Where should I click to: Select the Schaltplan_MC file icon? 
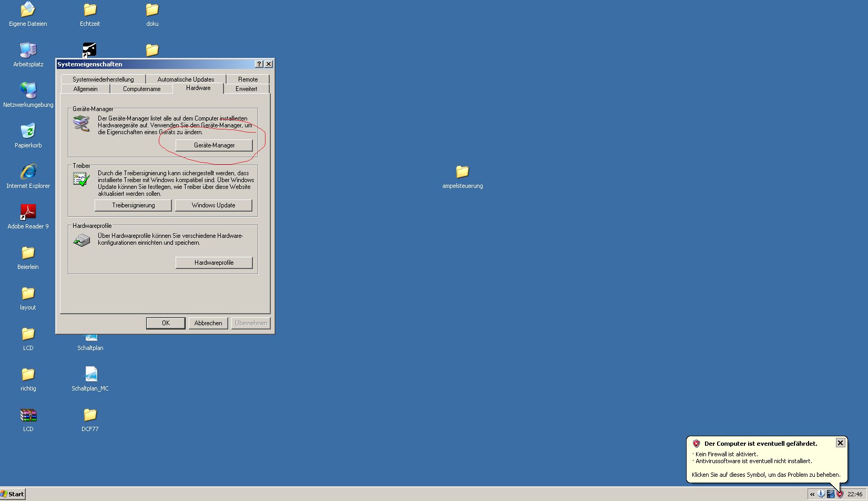point(90,374)
